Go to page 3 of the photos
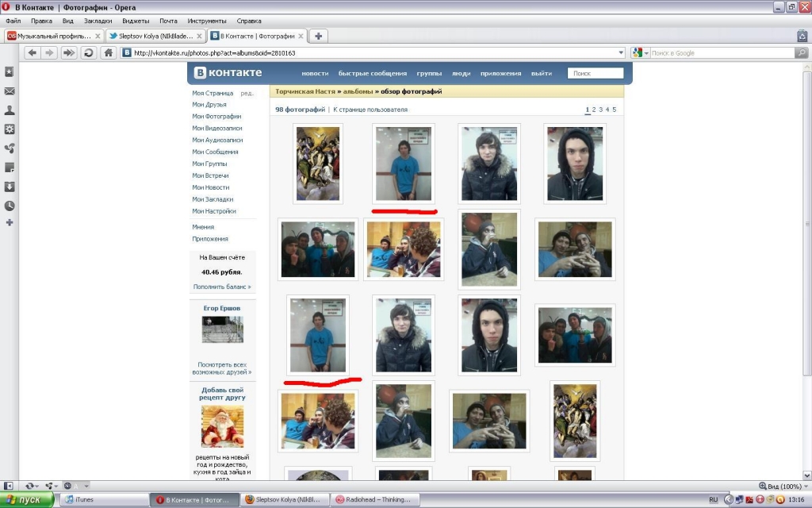 click(x=600, y=110)
